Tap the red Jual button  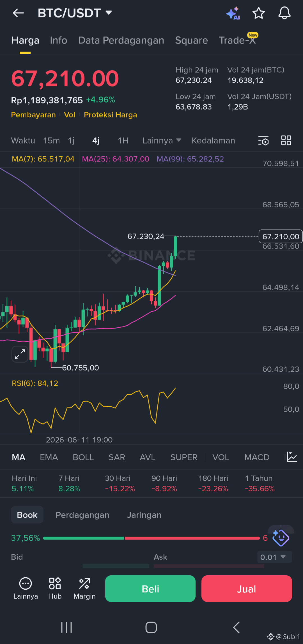(x=247, y=589)
